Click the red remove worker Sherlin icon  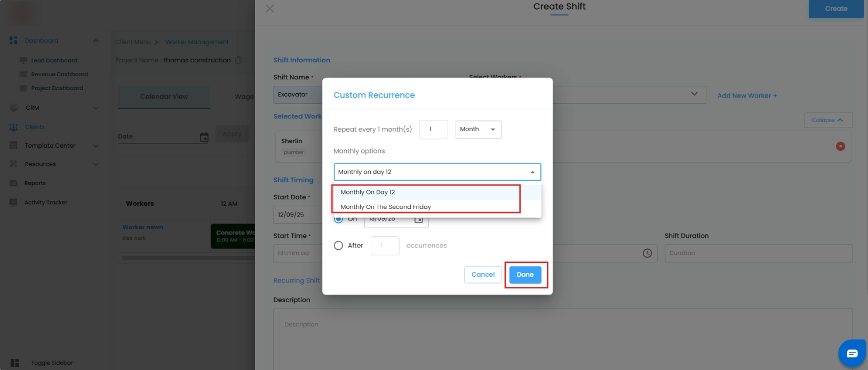pyautogui.click(x=840, y=146)
